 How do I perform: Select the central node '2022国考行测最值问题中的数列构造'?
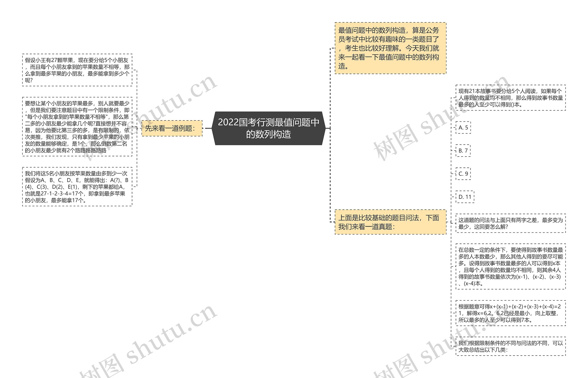(x=269, y=128)
